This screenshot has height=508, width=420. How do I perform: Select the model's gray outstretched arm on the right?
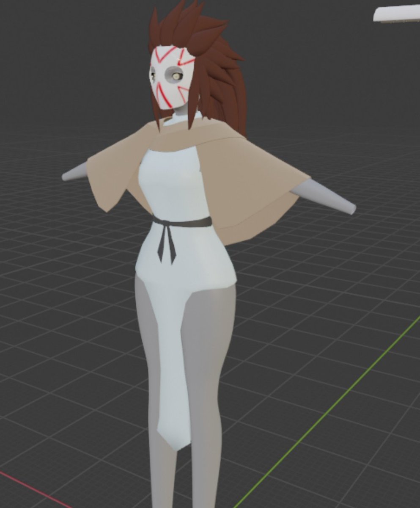point(325,195)
